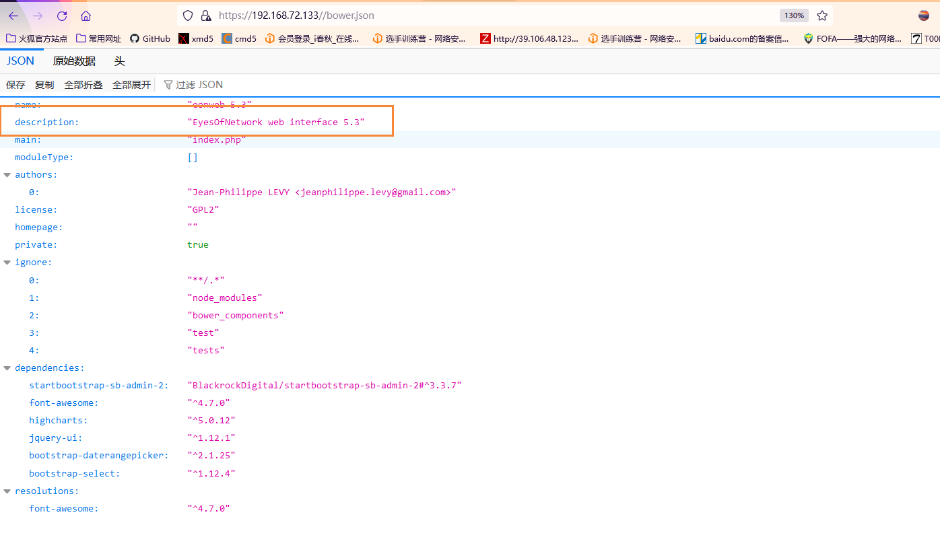Open the T00l bookmark at far right
Viewport: 940px width, 560px height.
click(926, 38)
